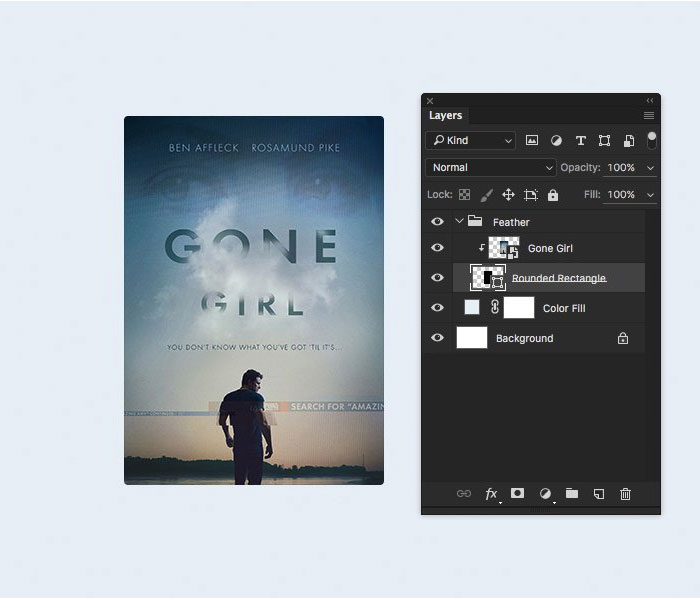This screenshot has height=598, width=700.
Task: Click the Color Fill mask link icon
Action: click(495, 307)
